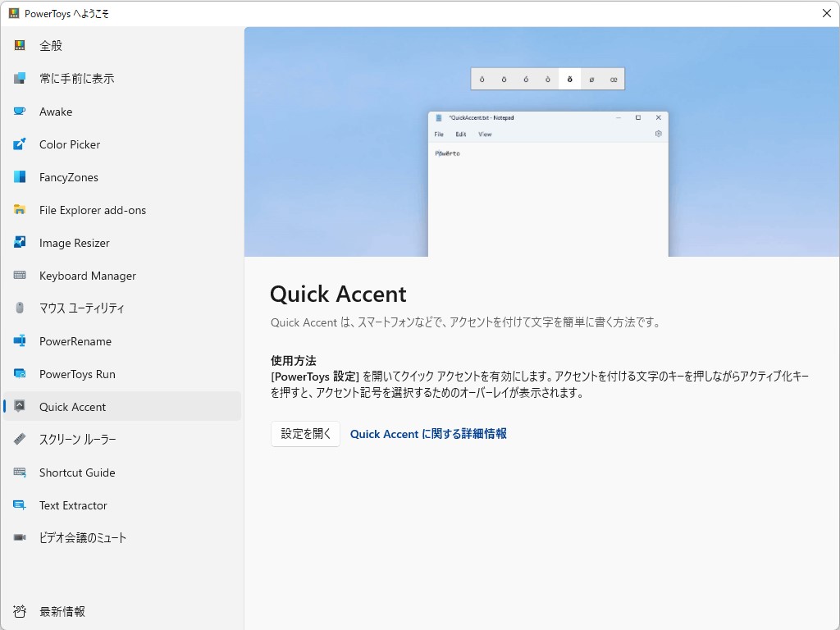The height and width of the screenshot is (630, 840).
Task: Open Text Extractor via its sidebar icon
Action: (x=21, y=505)
